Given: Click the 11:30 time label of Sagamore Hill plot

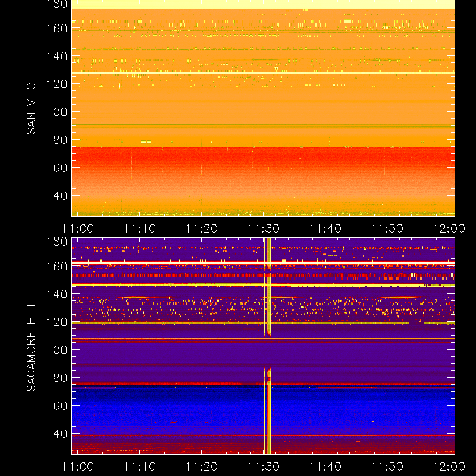Looking at the screenshot, I should tap(263, 466).
